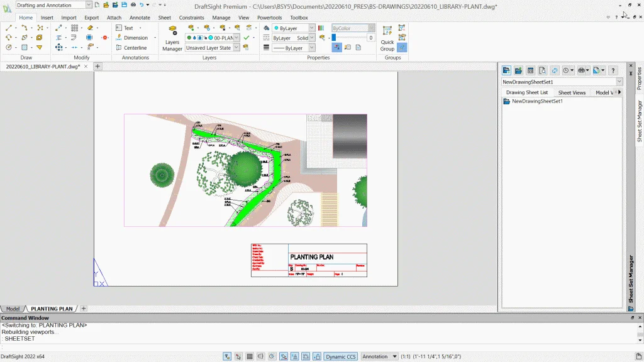Click the transparency slider in Properties
This screenshot has width=644, height=362.
[349, 38]
